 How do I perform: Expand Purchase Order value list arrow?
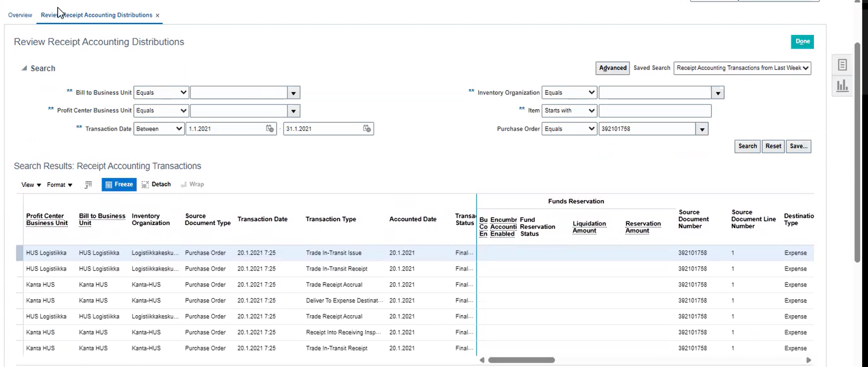(x=702, y=129)
